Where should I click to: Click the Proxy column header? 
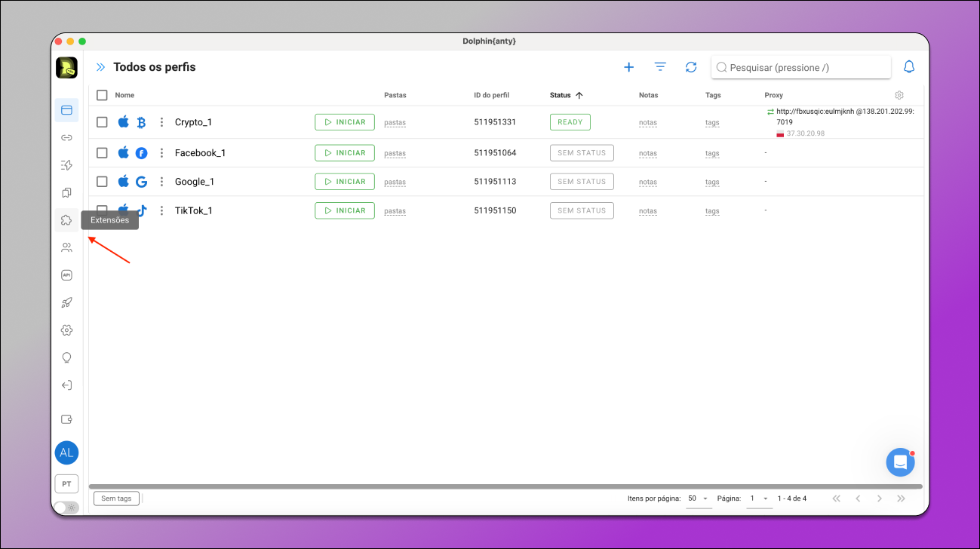point(773,95)
